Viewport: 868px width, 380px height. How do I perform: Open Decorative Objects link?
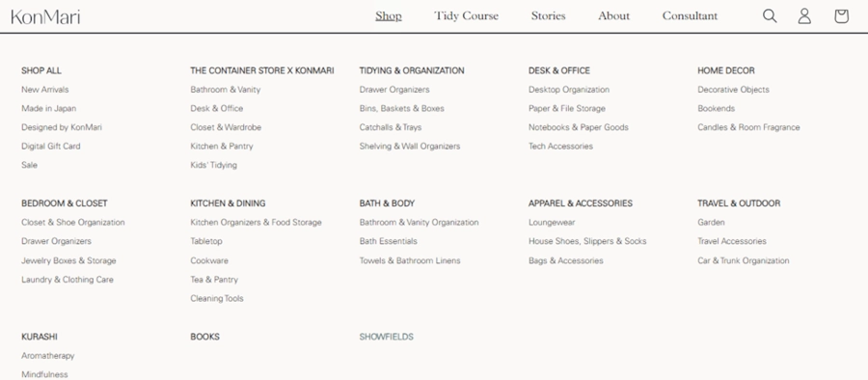pos(734,90)
